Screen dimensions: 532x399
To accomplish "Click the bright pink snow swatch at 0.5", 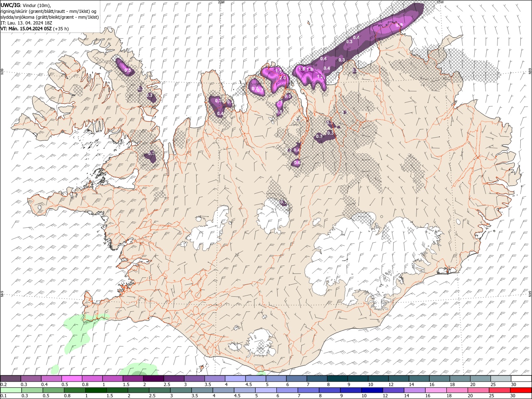I will click(72, 379).
